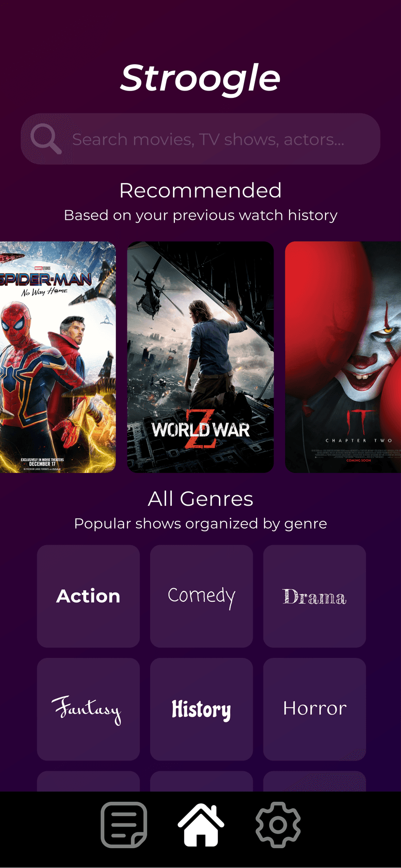Focus the search movies, TV shows field
Image resolution: width=401 pixels, height=868 pixels.
200,139
